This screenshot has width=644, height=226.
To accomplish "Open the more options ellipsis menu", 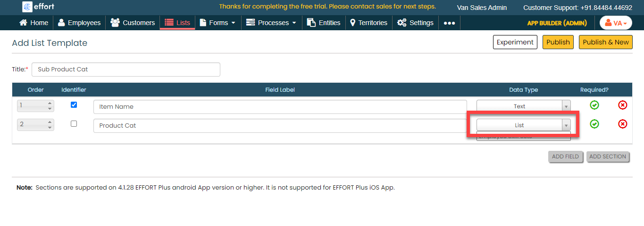I will coord(449,23).
